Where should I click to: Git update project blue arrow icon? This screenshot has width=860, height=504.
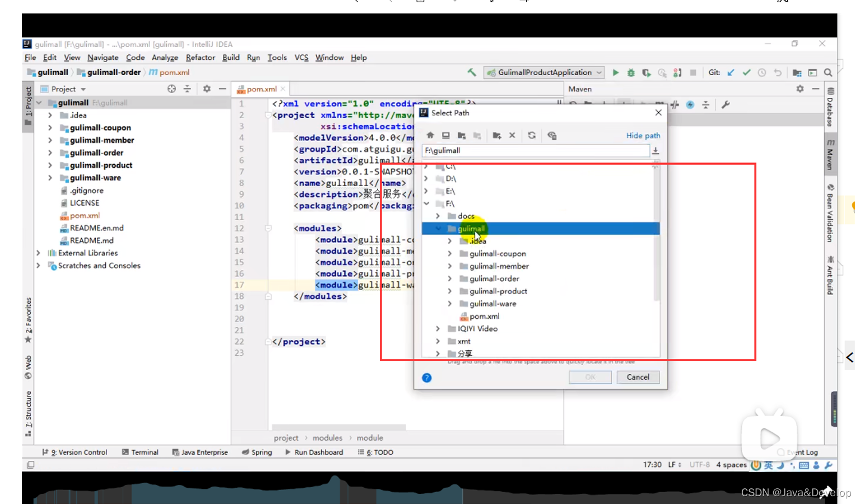pos(731,72)
